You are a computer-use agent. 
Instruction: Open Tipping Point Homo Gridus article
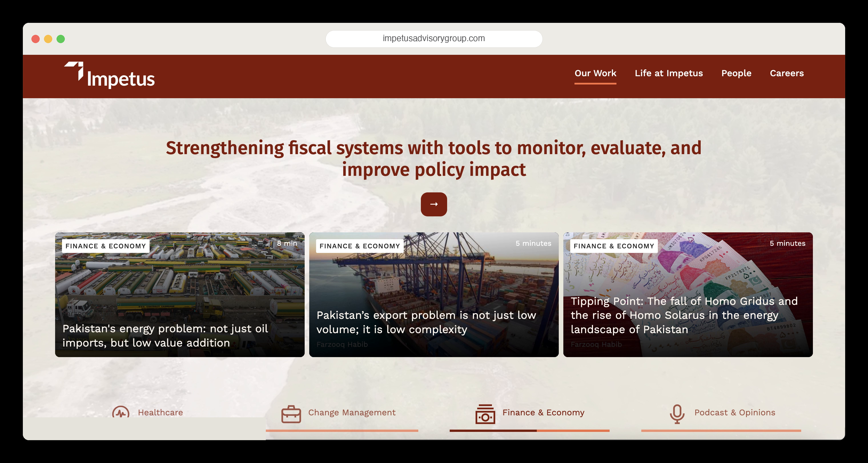pos(684,315)
